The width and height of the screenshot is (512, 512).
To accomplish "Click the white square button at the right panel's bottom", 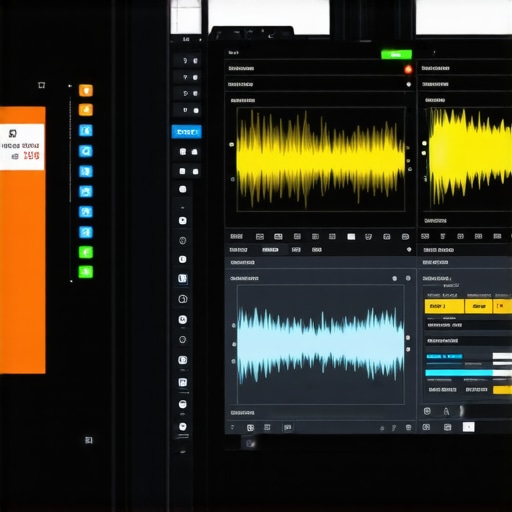I will pyautogui.click(x=468, y=427).
